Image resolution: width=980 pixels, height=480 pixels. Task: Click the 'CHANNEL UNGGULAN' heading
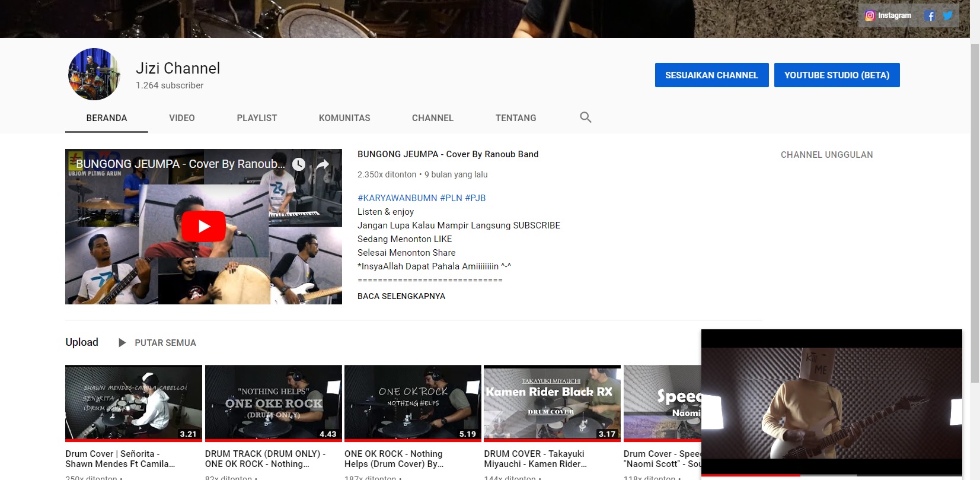827,155
